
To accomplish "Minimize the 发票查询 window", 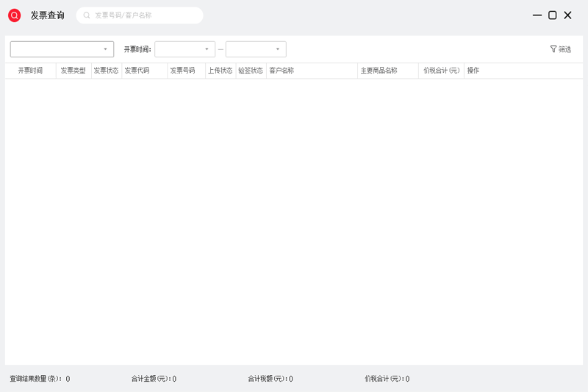I will pos(537,15).
